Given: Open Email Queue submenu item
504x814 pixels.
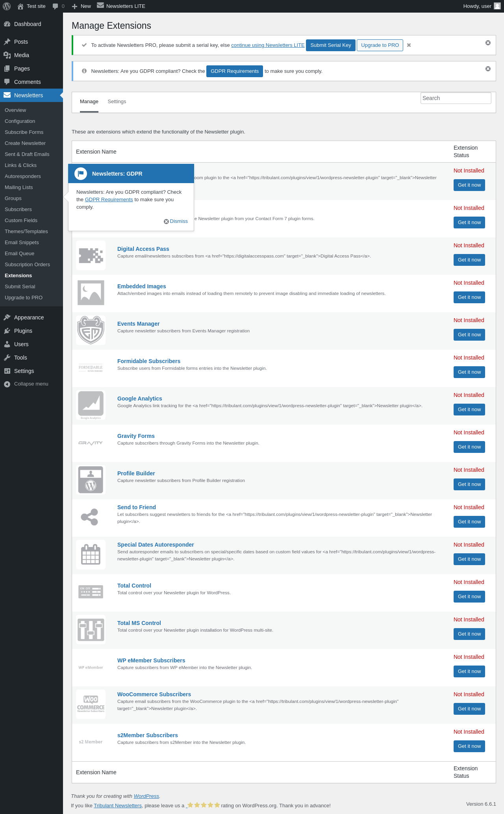Looking at the screenshot, I should 20,254.
